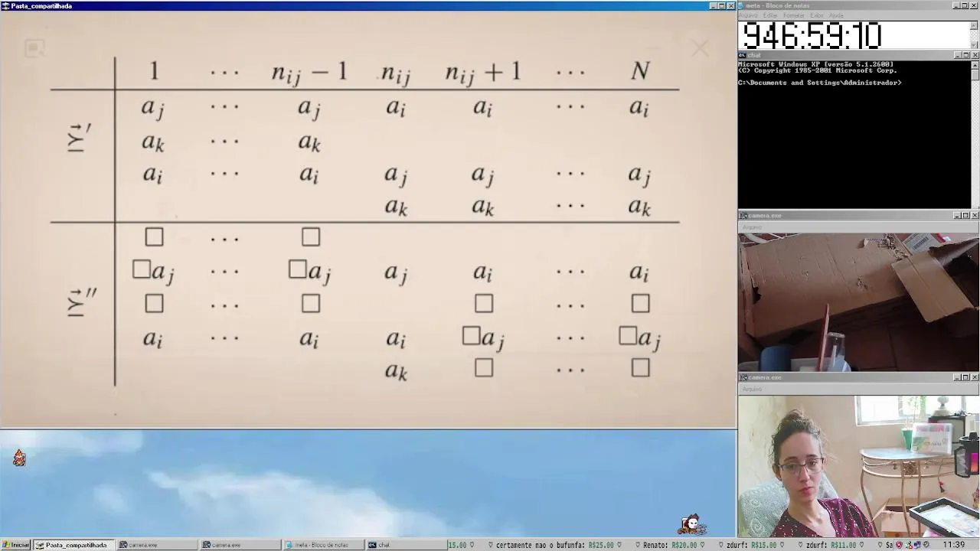This screenshot has height=551, width=980.
Task: Click column header '1' in the table
Action: point(154,71)
